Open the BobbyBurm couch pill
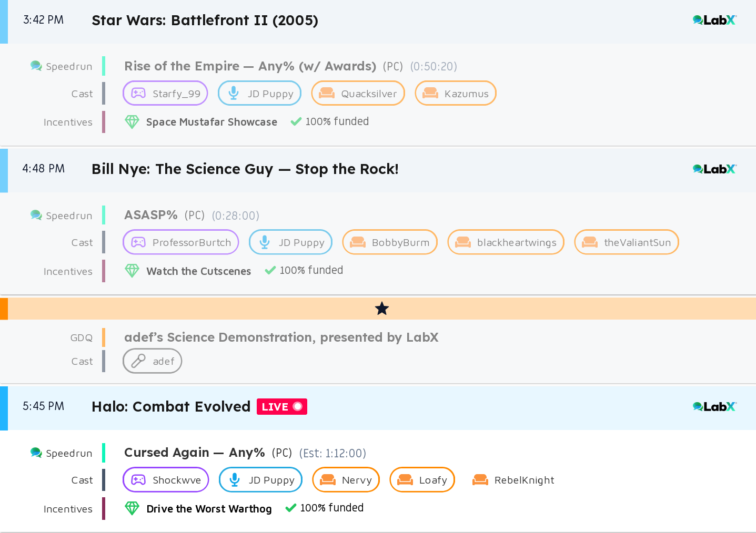This screenshot has height=533, width=756. coord(390,242)
